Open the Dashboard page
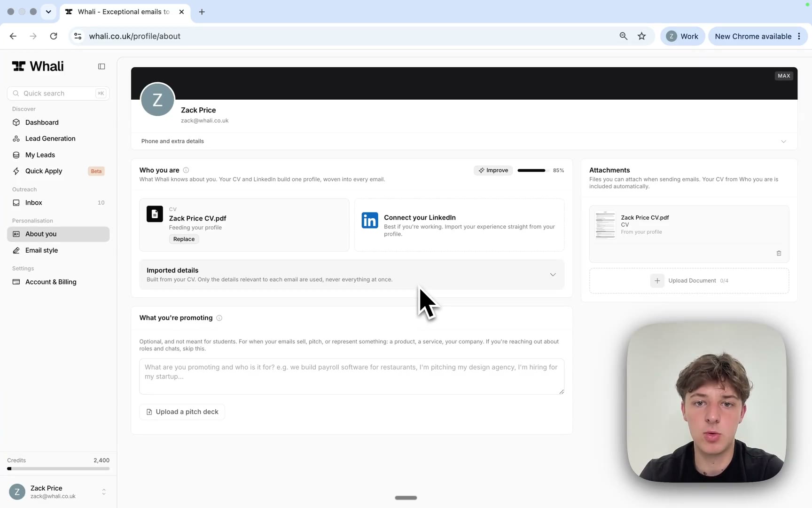Screen dimensions: 812x508 click(58, 122)
